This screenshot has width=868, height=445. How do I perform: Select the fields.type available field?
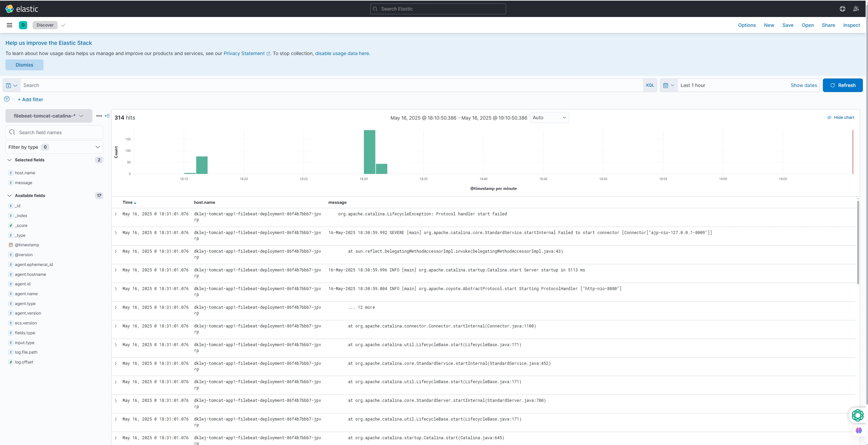click(x=25, y=333)
